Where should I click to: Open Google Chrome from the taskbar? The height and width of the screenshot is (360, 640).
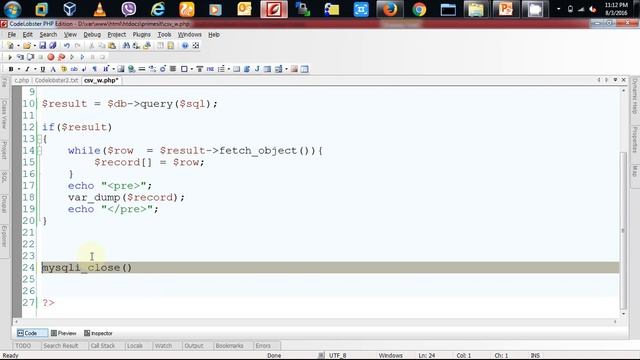tap(419, 9)
